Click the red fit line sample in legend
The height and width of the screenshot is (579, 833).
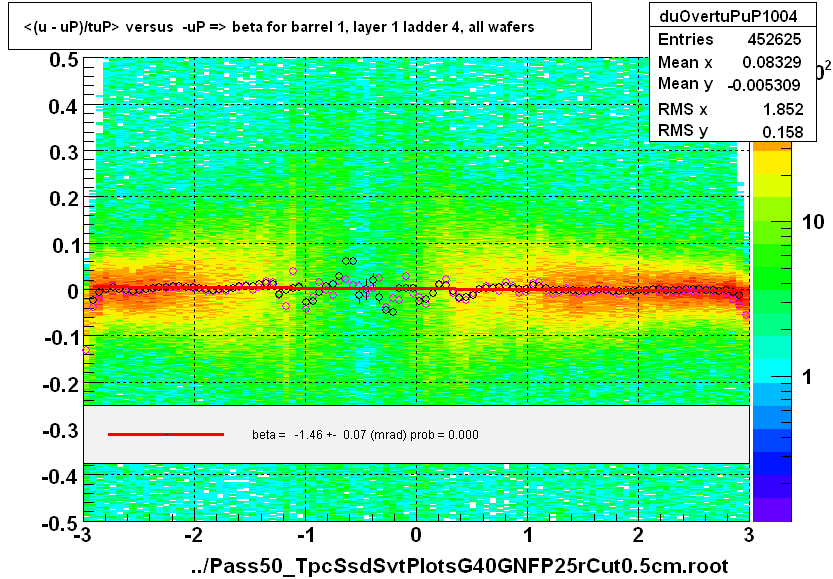(x=166, y=435)
